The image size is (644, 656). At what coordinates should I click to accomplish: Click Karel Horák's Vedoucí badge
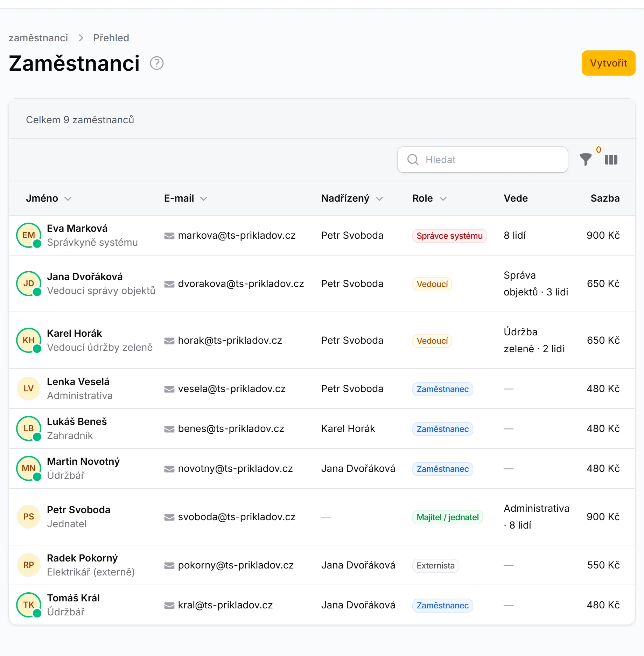[432, 341]
